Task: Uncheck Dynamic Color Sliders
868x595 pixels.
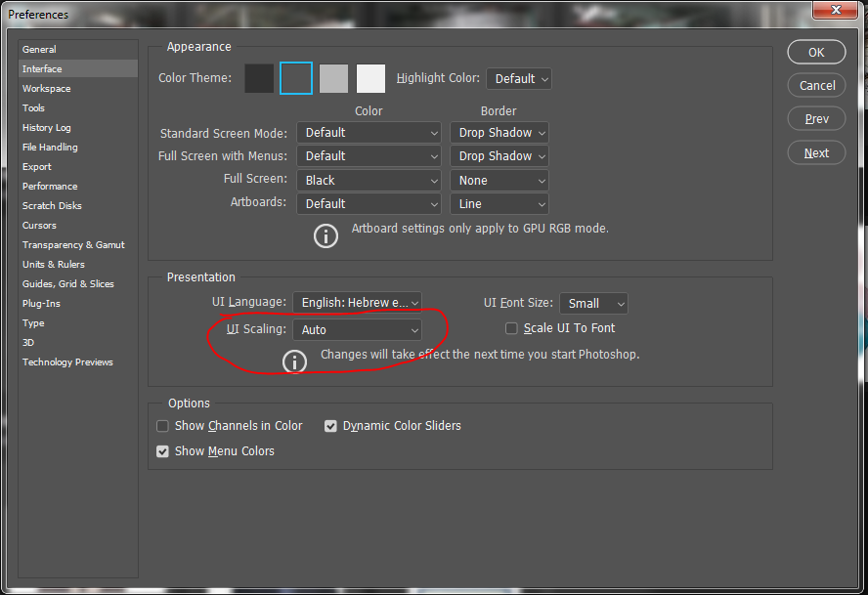Action: point(330,426)
